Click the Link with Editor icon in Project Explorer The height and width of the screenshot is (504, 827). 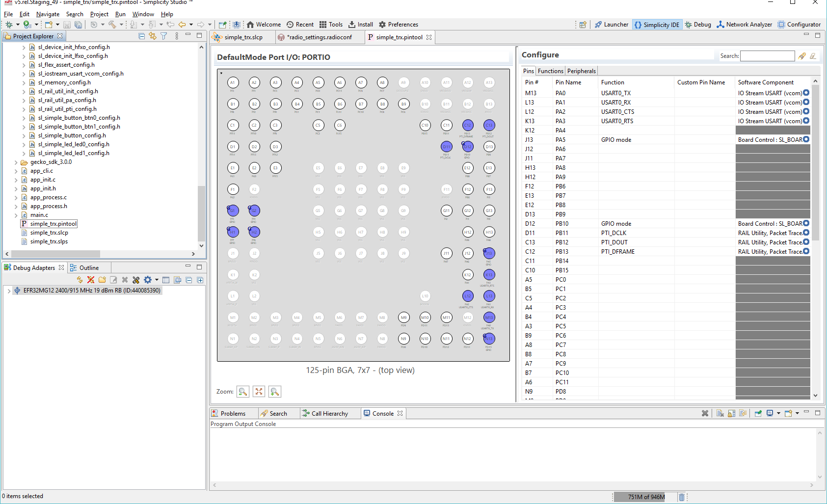coord(153,36)
